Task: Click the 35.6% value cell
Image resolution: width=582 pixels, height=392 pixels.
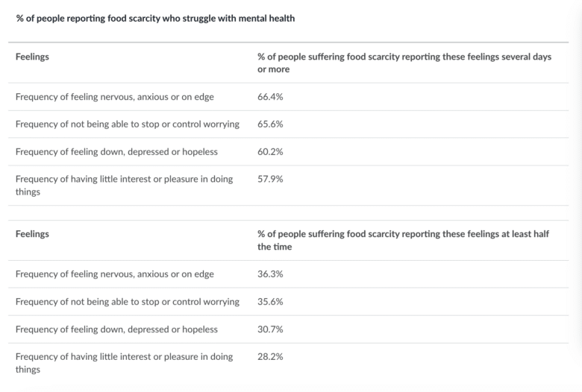Action: coord(270,302)
